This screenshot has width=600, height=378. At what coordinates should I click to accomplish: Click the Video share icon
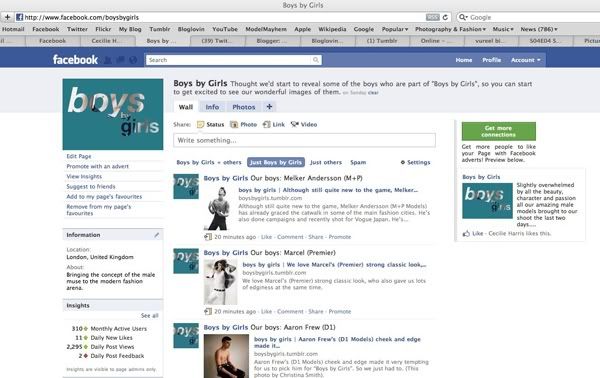pos(294,124)
